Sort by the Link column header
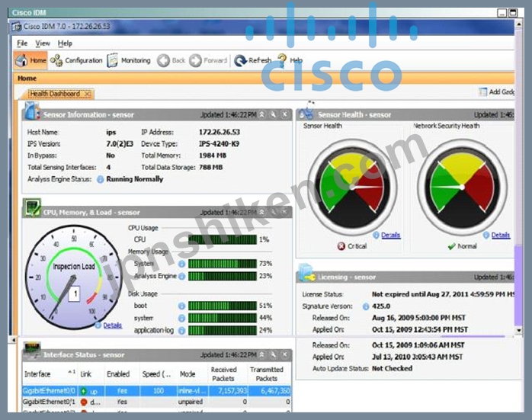532x420 pixels. pos(91,374)
